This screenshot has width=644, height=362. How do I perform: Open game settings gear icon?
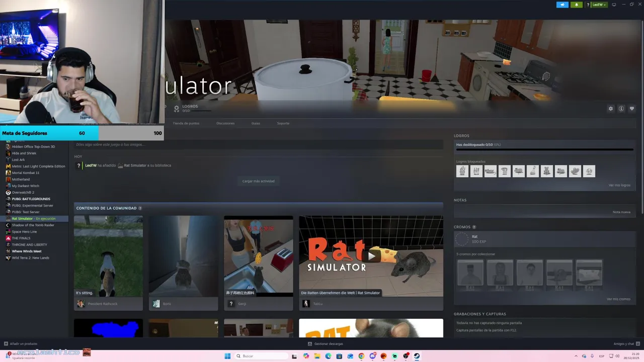click(611, 109)
